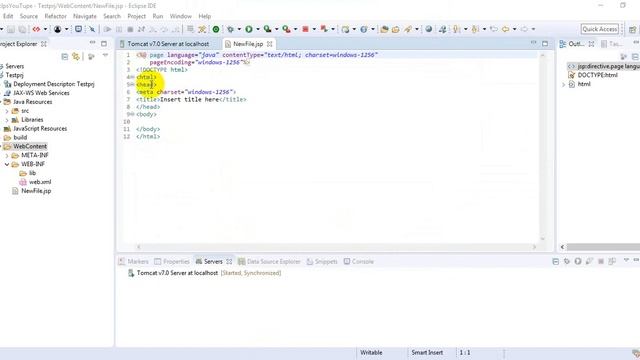Select Tomcat v7.0 Server at localhost row
Viewport: 640px width, 360px height.
coord(204,273)
